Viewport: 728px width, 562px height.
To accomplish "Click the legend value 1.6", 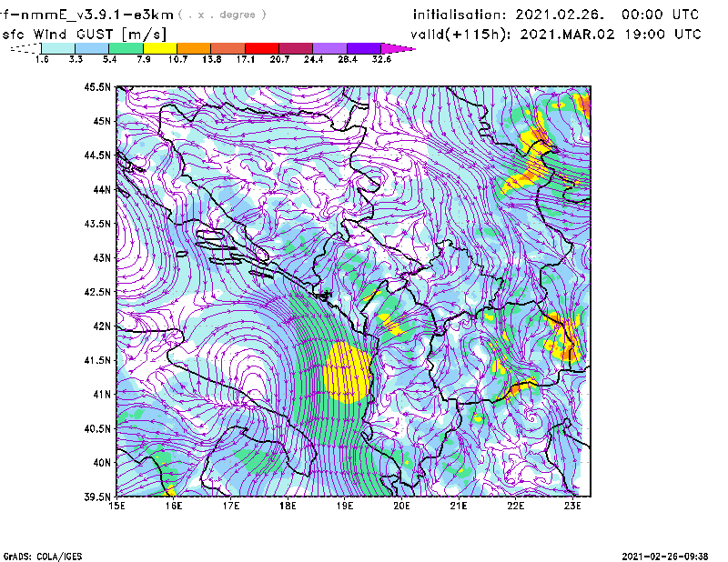I will [42, 59].
